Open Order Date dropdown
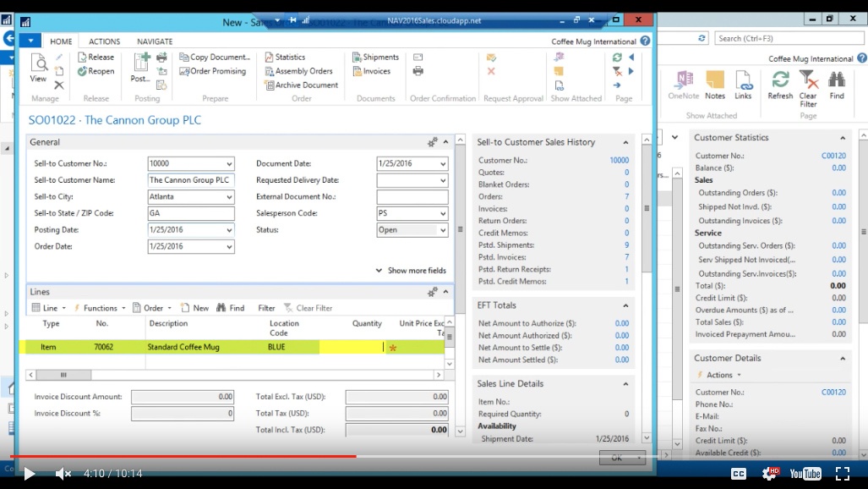 click(229, 247)
